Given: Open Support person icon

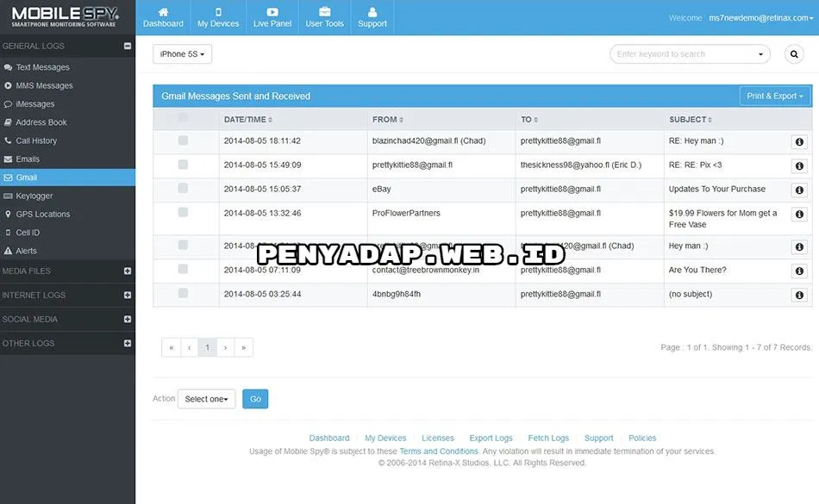Looking at the screenshot, I should [x=372, y=11].
